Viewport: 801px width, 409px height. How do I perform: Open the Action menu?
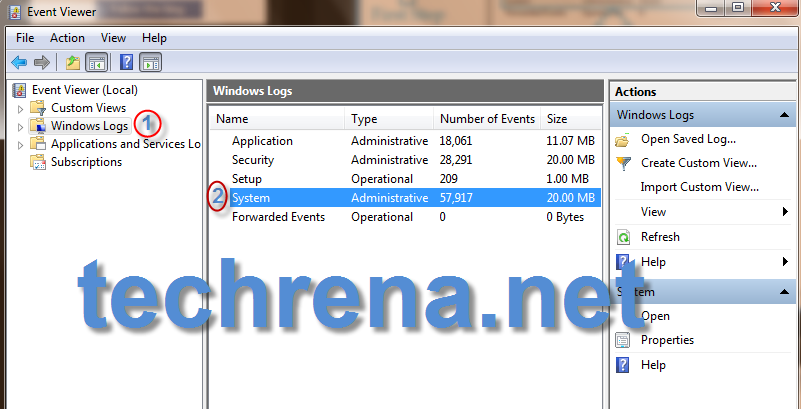click(x=67, y=38)
